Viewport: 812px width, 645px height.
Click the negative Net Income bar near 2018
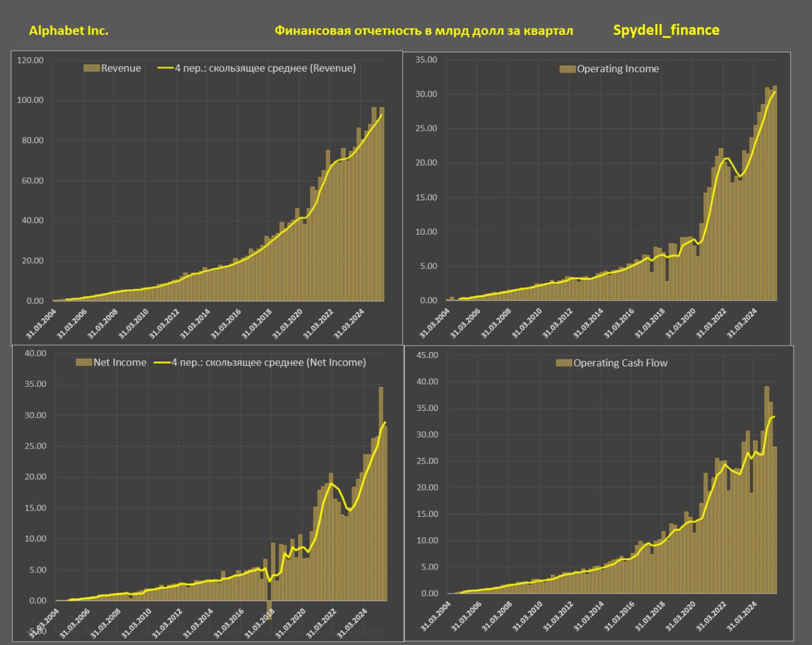(x=269, y=609)
